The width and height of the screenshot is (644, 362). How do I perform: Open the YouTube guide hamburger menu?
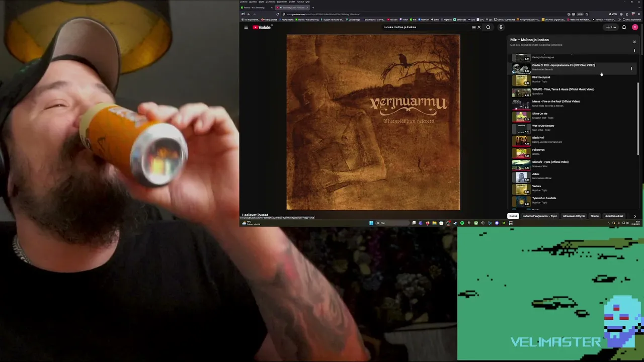[246, 27]
